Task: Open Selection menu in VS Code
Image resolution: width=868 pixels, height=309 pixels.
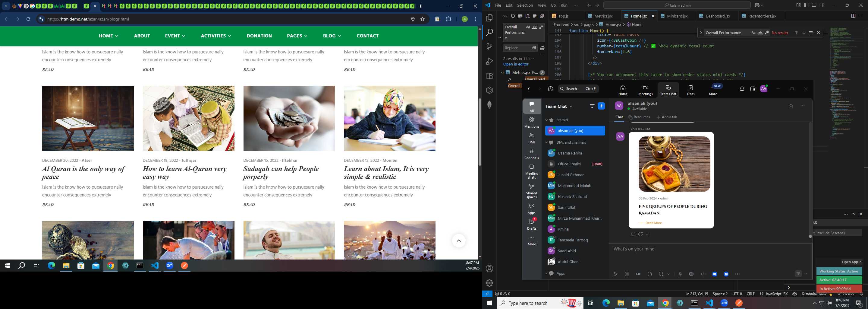Action: (525, 5)
